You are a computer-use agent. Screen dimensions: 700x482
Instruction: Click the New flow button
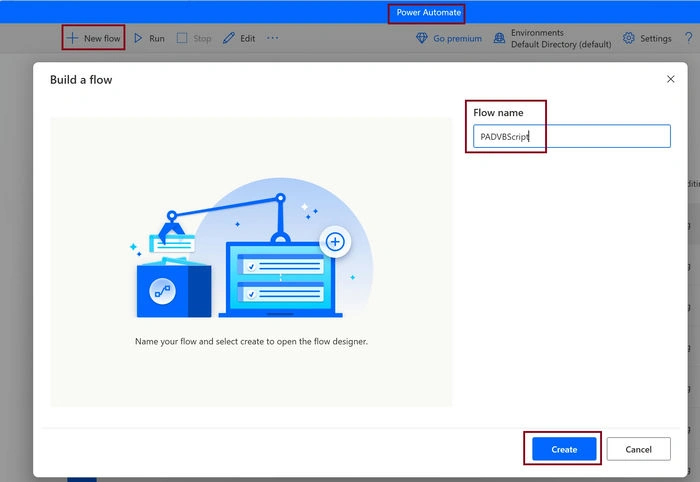click(93, 38)
